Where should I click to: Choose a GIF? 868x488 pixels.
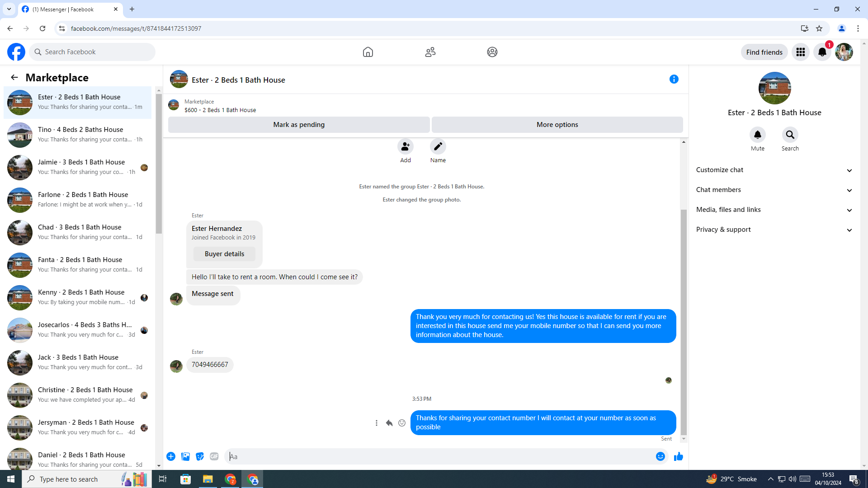tap(214, 456)
